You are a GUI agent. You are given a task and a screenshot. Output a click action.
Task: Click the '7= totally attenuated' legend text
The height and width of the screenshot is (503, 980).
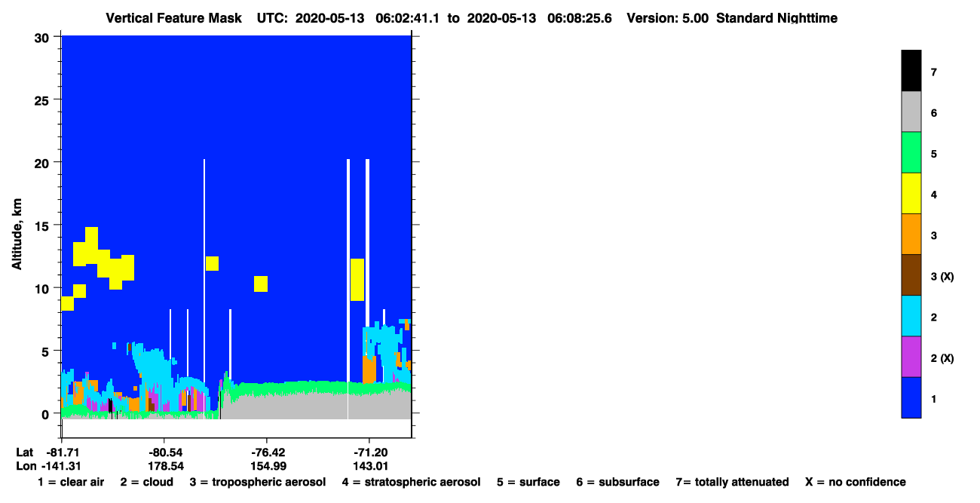tap(732, 482)
